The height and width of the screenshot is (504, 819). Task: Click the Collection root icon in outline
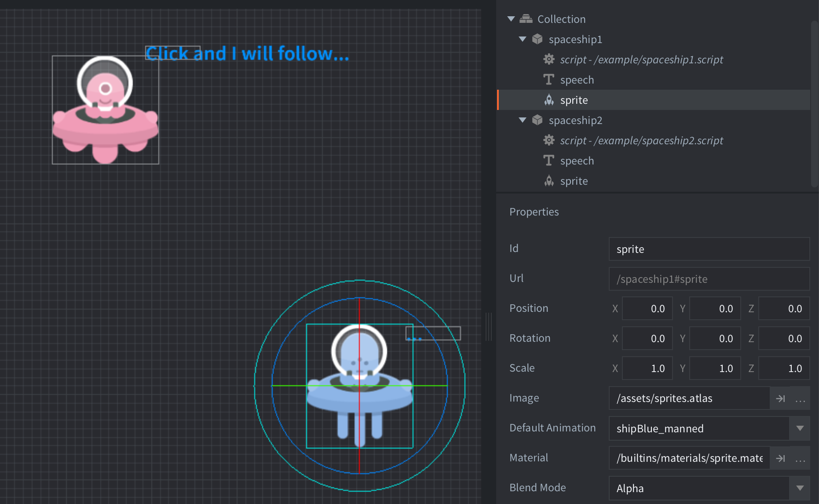(526, 19)
